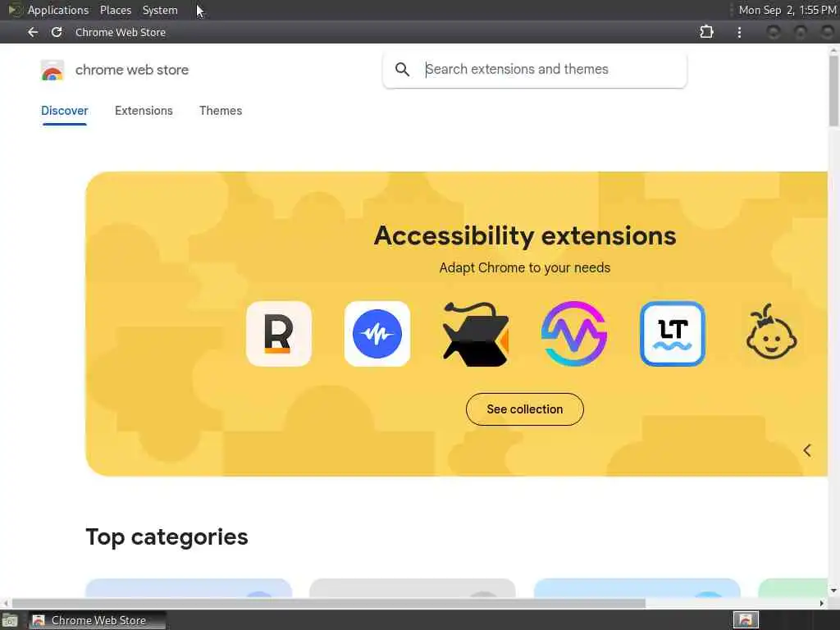The image size is (840, 630).
Task: Go to previous banner slide arrow
Action: point(807,450)
